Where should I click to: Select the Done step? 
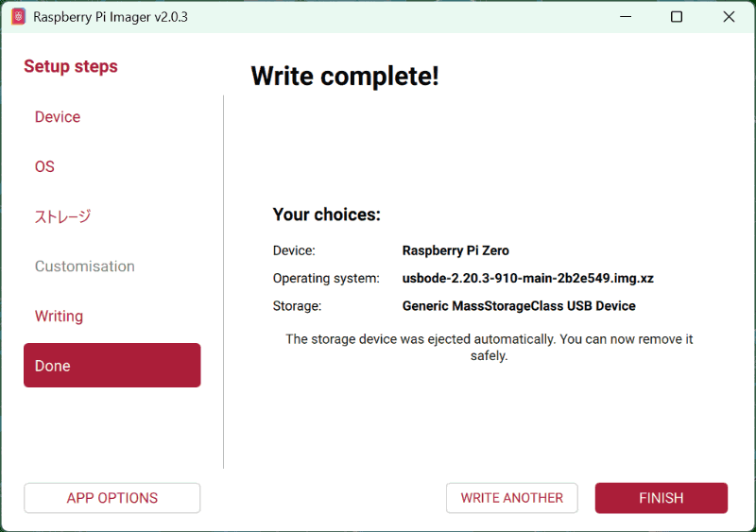[x=112, y=365]
